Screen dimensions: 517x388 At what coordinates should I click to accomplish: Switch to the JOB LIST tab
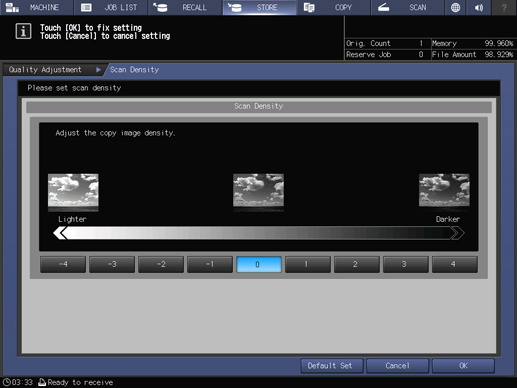tap(110, 7)
